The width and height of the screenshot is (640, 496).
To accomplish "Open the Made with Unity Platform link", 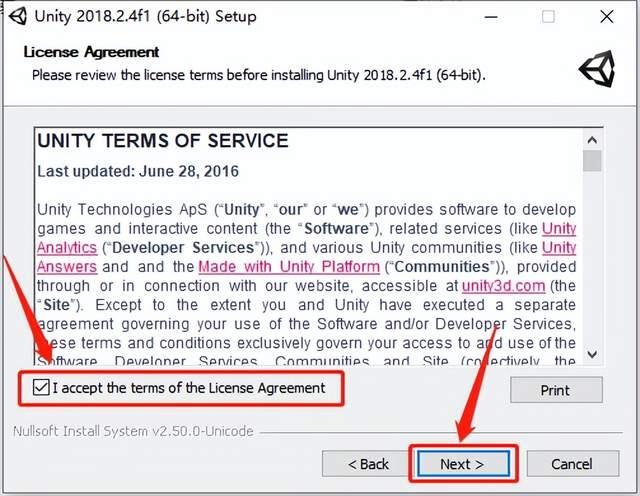I will [x=289, y=267].
